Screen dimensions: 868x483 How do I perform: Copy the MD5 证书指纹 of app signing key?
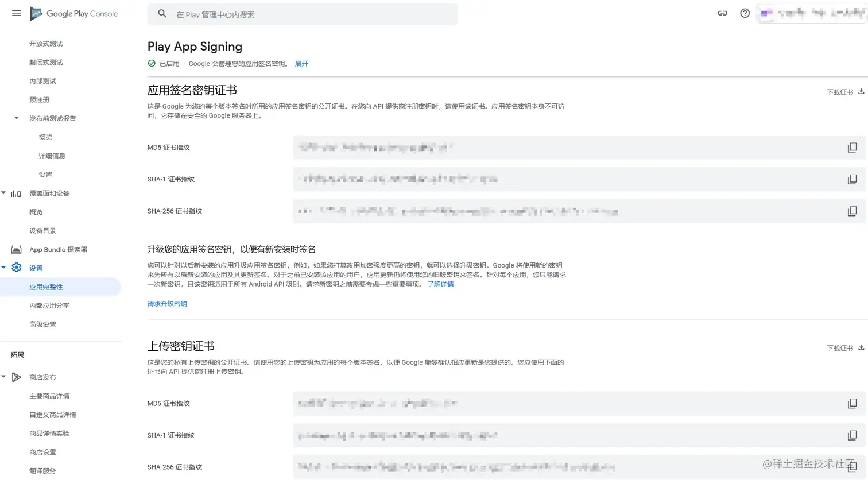pos(852,147)
